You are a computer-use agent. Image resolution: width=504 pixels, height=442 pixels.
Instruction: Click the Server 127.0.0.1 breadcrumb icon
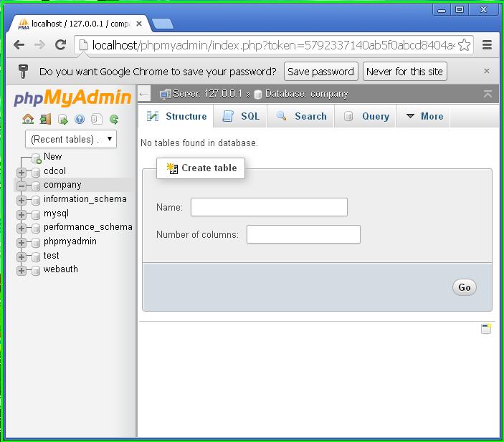tap(165, 95)
